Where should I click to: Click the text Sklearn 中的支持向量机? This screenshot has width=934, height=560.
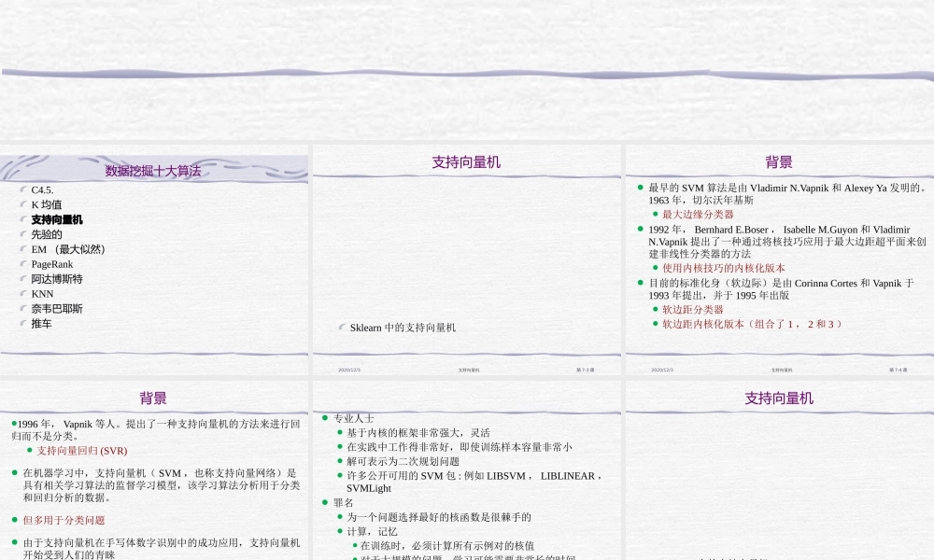tap(403, 328)
